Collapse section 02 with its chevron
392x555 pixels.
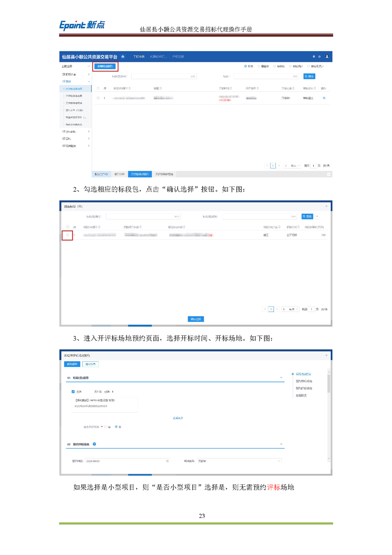tap(281, 444)
